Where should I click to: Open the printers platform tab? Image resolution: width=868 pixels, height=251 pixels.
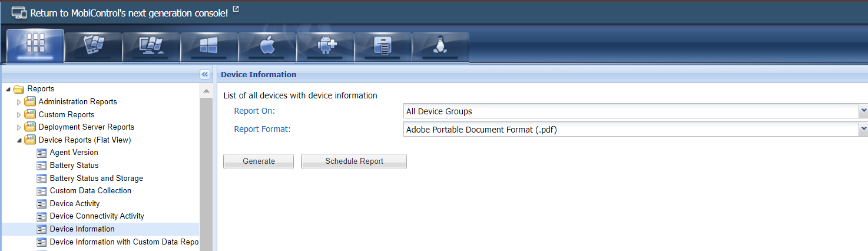382,47
